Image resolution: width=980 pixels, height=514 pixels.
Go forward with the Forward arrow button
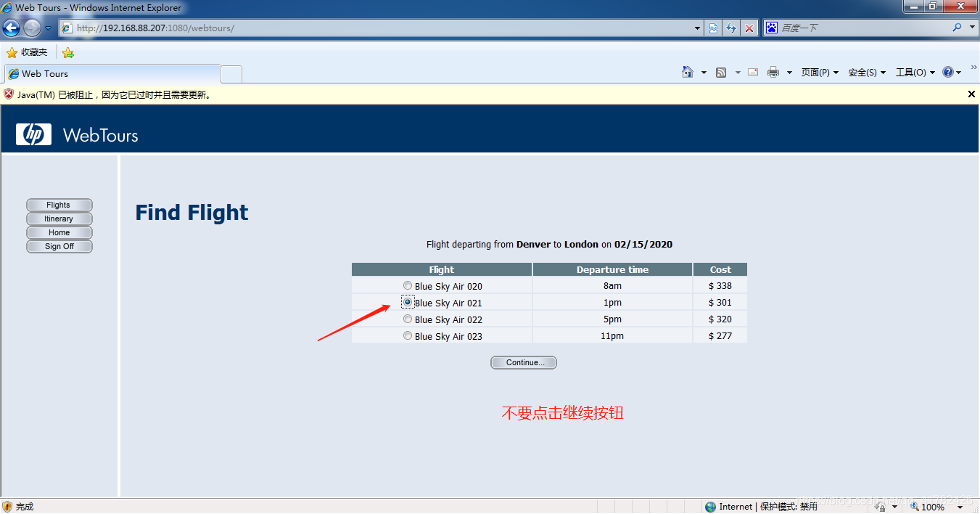pyautogui.click(x=32, y=28)
